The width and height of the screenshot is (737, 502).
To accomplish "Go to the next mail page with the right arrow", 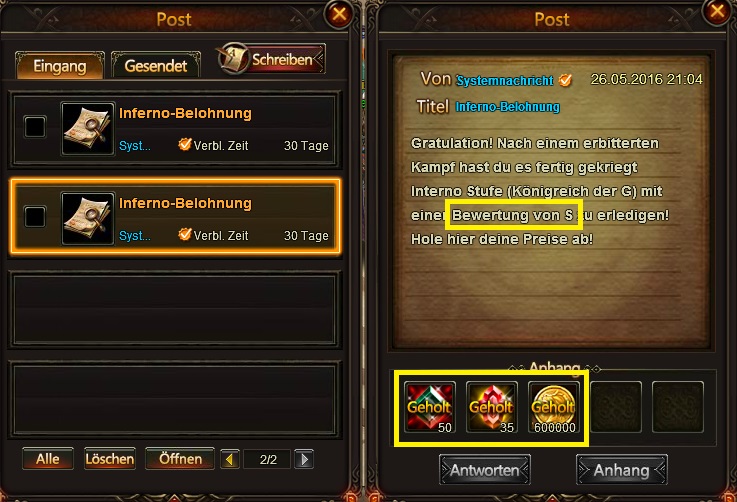I will click(304, 459).
